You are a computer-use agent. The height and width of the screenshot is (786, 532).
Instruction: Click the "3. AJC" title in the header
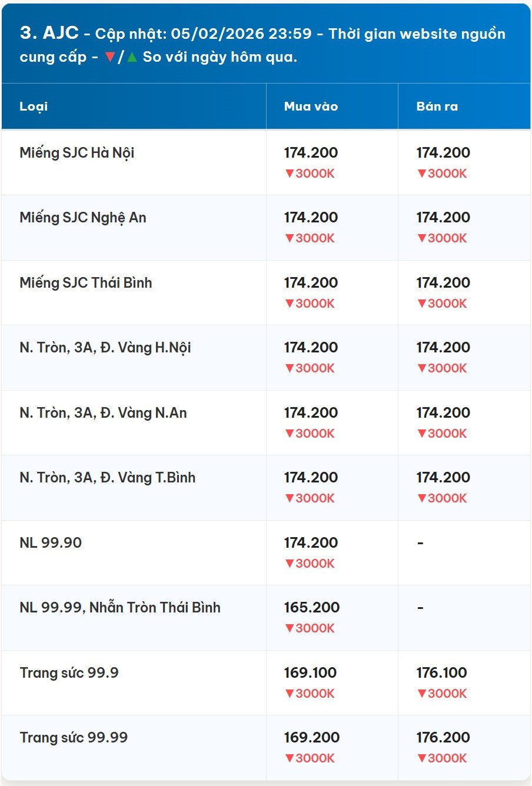tap(49, 33)
